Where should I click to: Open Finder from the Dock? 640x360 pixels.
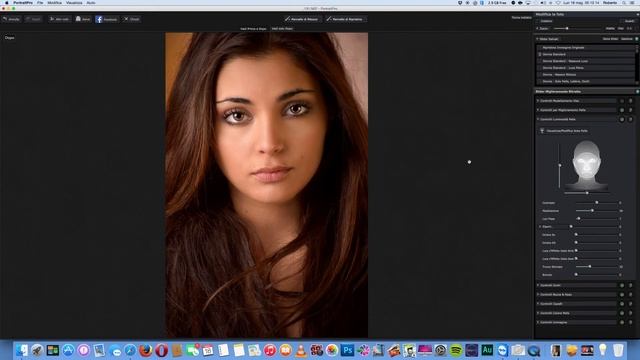pyautogui.click(x=22, y=350)
